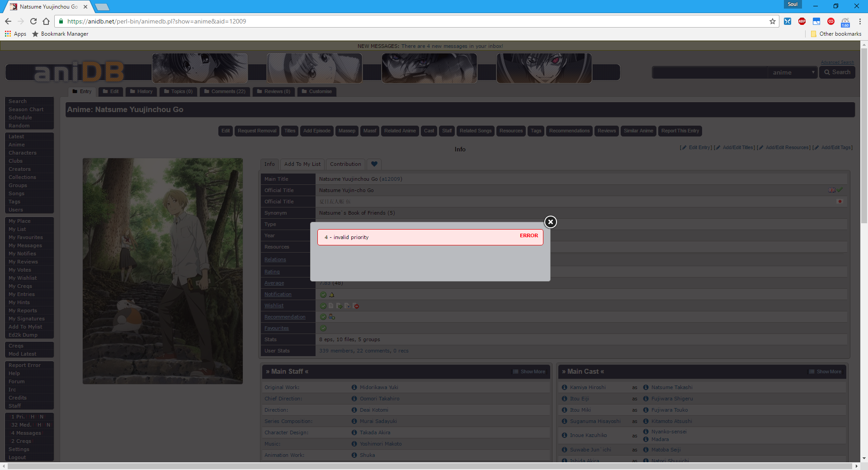Click the red blocked wishlist icon
The height and width of the screenshot is (470, 868).
click(356, 306)
